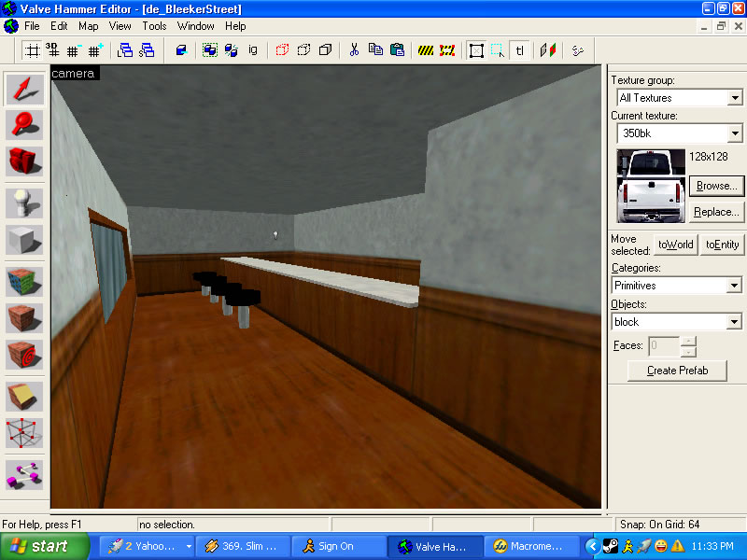The height and width of the screenshot is (560, 747).
Task: Click the Browse... texture button
Action: 716,187
